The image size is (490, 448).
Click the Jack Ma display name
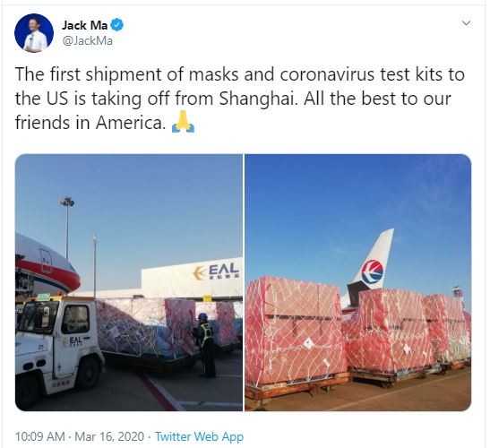[x=85, y=25]
